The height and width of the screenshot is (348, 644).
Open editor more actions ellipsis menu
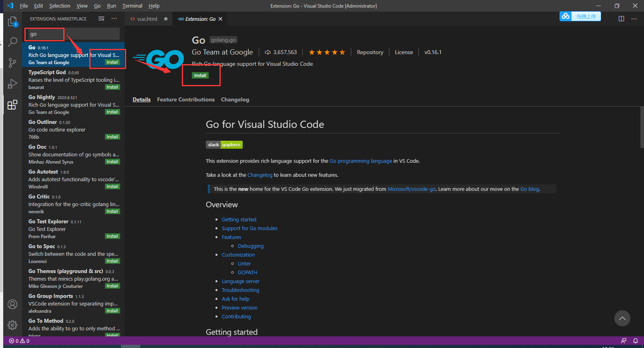click(x=634, y=19)
